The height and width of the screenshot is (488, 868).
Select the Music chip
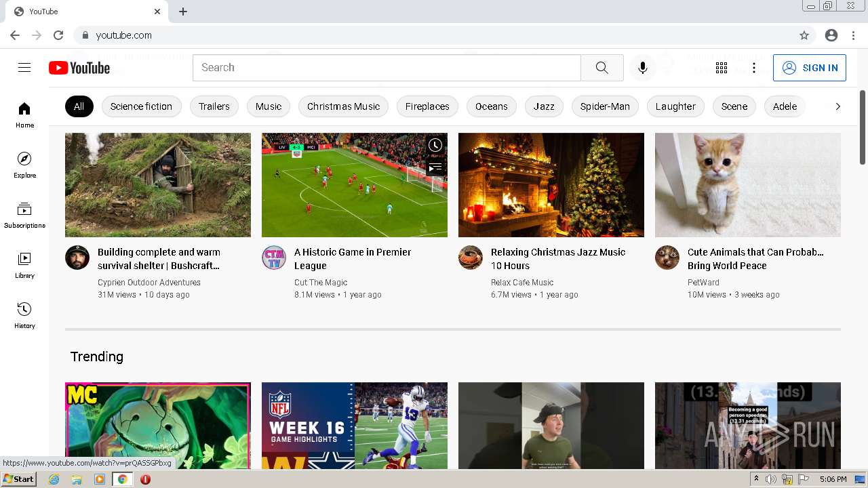pos(269,106)
